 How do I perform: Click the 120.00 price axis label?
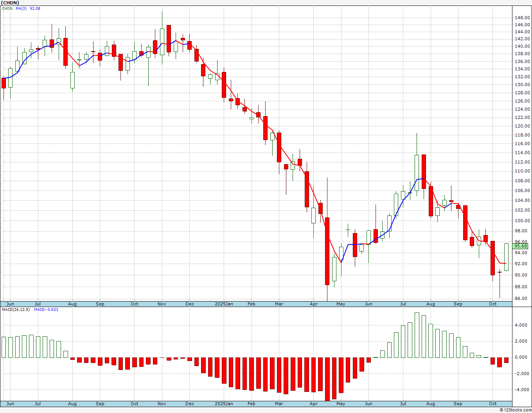523,126
